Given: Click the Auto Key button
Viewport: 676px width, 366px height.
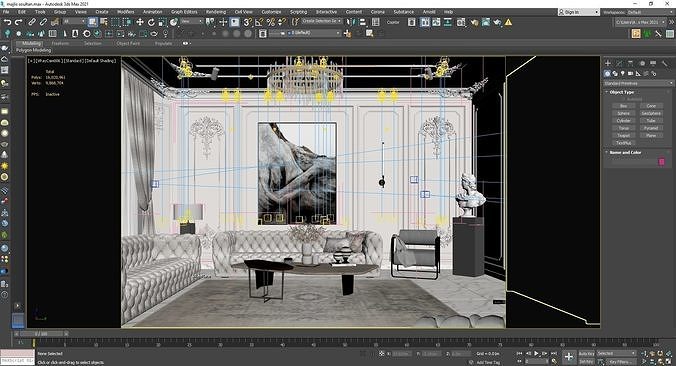Looking at the screenshot, I should coord(586,353).
